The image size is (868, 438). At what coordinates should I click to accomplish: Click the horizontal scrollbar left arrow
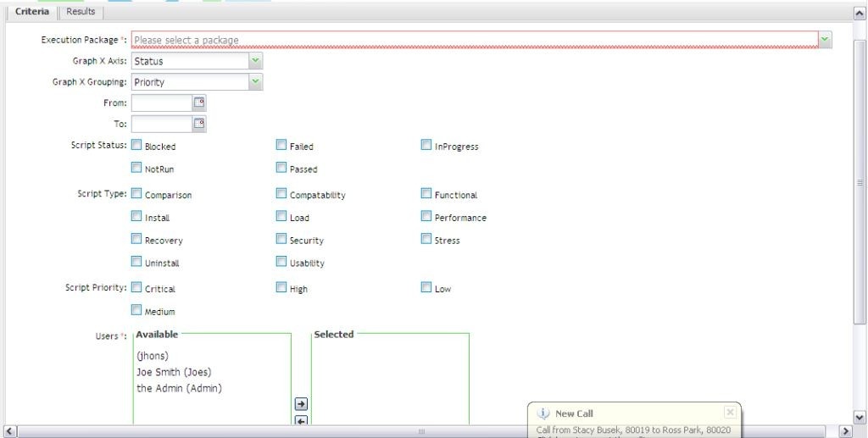point(9,431)
